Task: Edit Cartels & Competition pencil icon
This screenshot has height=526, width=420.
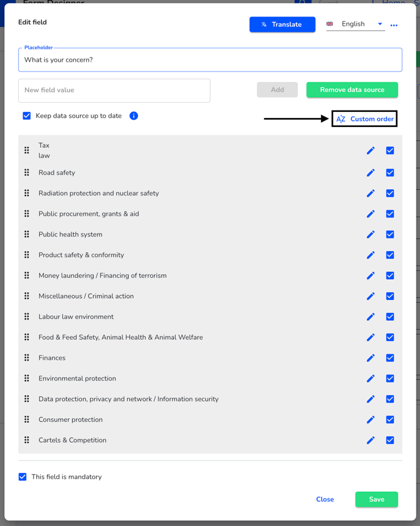Action: [371, 440]
